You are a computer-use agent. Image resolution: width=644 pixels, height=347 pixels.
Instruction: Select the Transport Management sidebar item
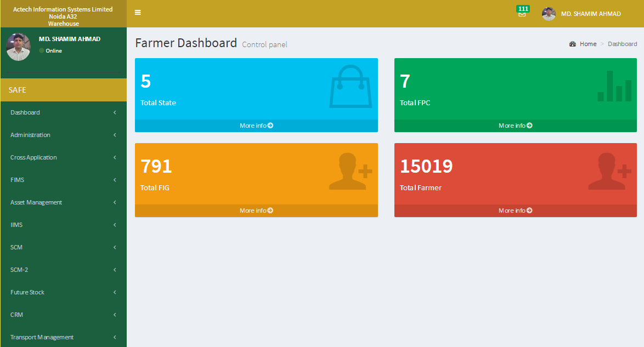click(x=64, y=337)
